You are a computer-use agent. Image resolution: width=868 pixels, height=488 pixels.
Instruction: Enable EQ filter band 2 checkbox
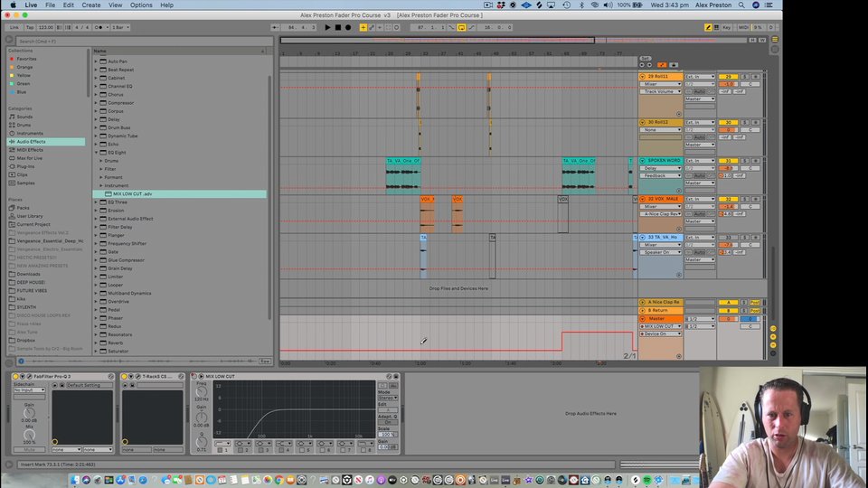[x=240, y=450]
